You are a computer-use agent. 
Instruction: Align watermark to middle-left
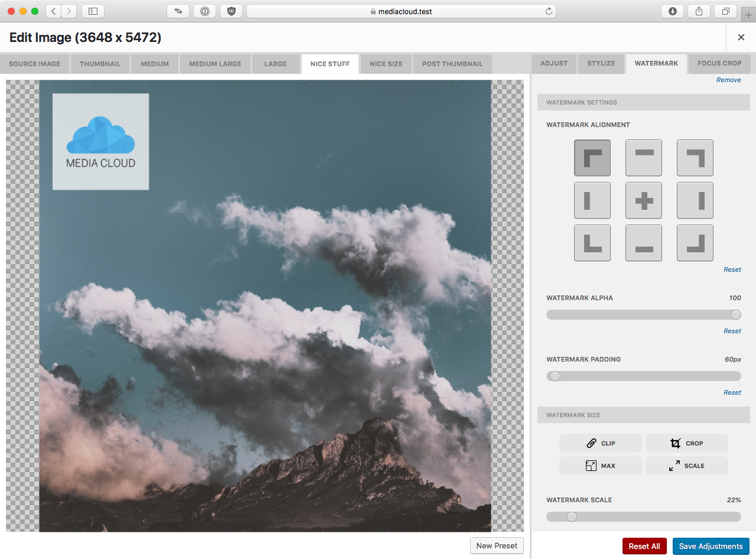(x=592, y=200)
